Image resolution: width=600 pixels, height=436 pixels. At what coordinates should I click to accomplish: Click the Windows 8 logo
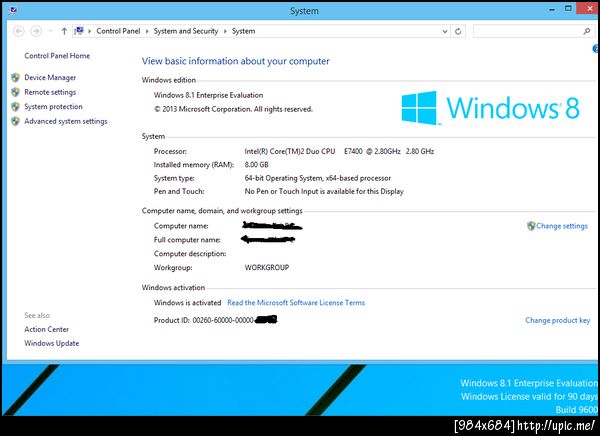click(x=490, y=108)
